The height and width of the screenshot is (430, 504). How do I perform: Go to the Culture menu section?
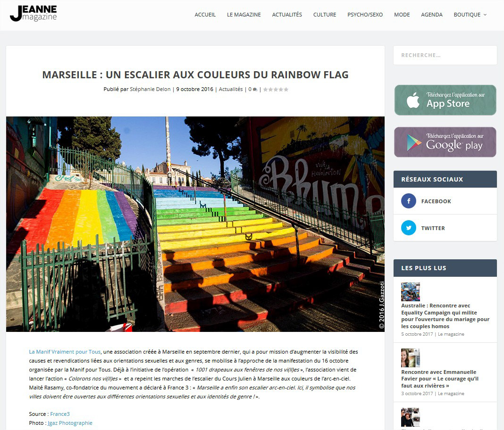click(x=325, y=15)
